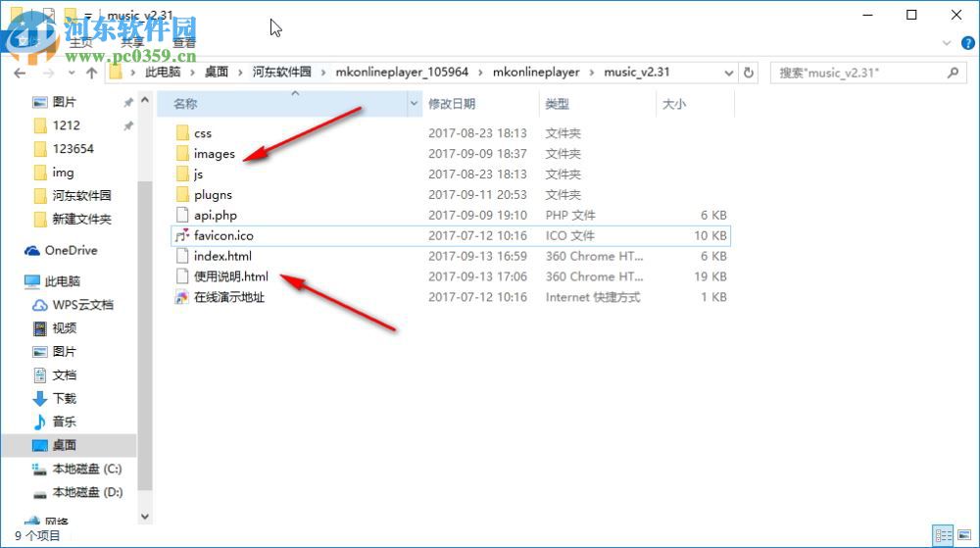Image resolution: width=980 pixels, height=548 pixels.
Task: Expand the ribbon with the chevron
Action: tap(947, 43)
